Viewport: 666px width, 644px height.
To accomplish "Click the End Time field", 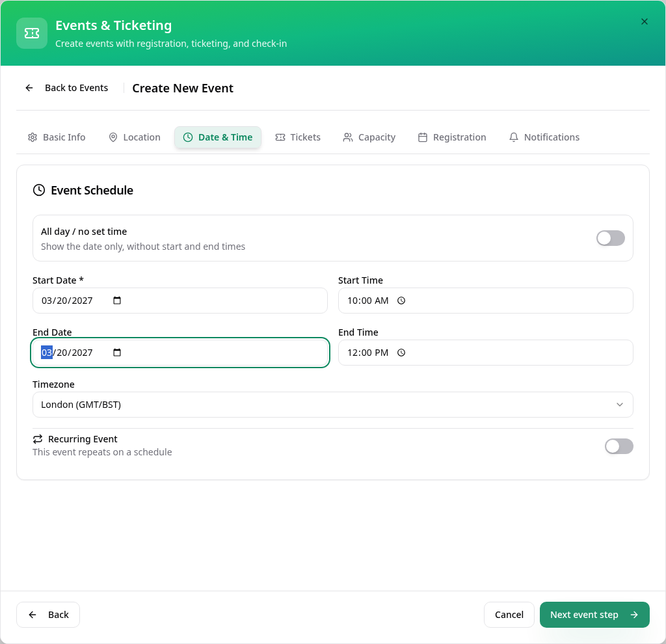I will (x=485, y=353).
